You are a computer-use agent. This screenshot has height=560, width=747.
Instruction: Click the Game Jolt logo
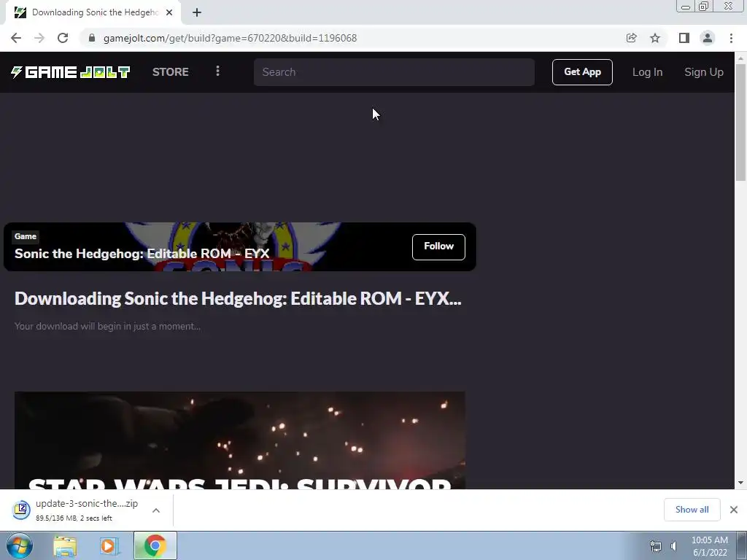71,72
